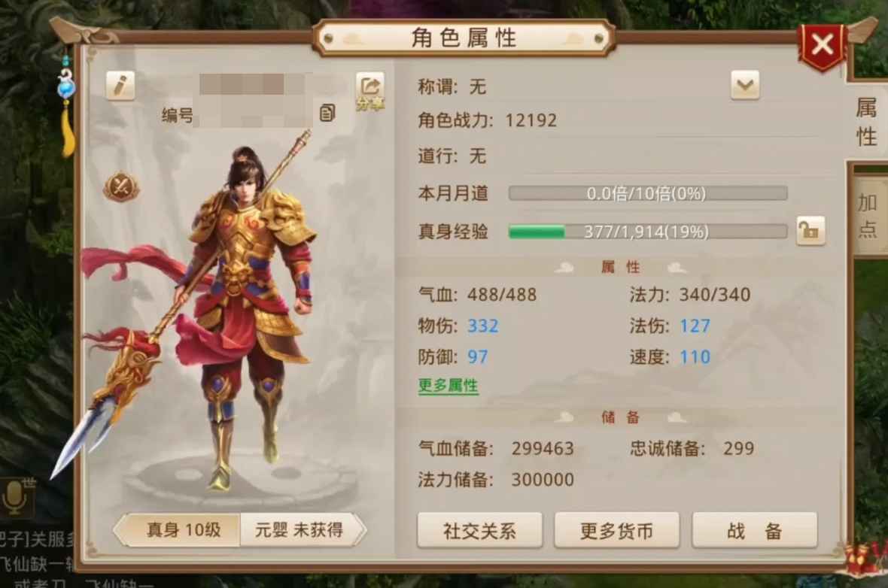The image size is (888, 588).
Task: Open 战备 button
Action: click(x=755, y=531)
